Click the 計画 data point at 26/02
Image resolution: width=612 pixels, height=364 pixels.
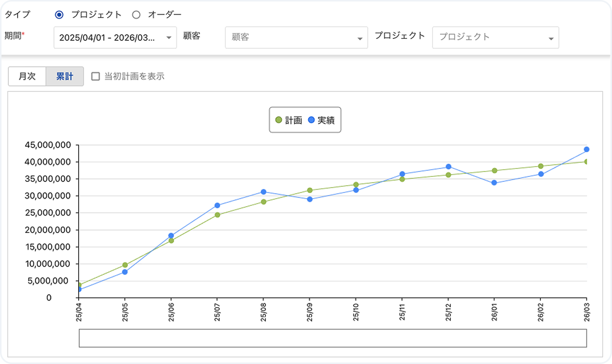(x=540, y=166)
